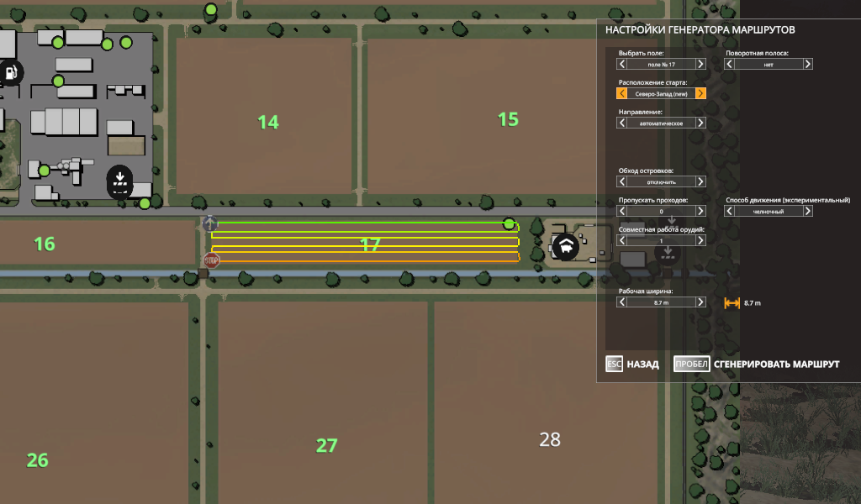This screenshot has width=861, height=504.
Task: Next option for 'Обход островков'
Action: 700,181
